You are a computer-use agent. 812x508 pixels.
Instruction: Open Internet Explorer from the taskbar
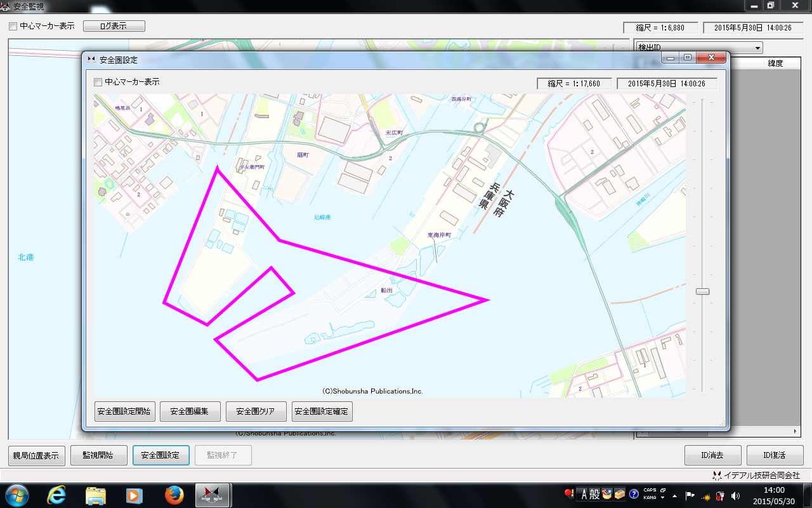(x=56, y=495)
